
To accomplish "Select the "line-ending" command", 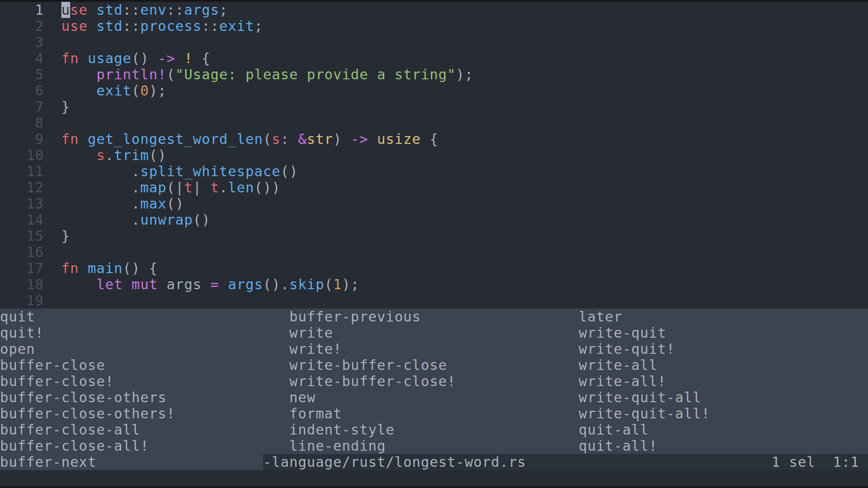I will (x=337, y=446).
